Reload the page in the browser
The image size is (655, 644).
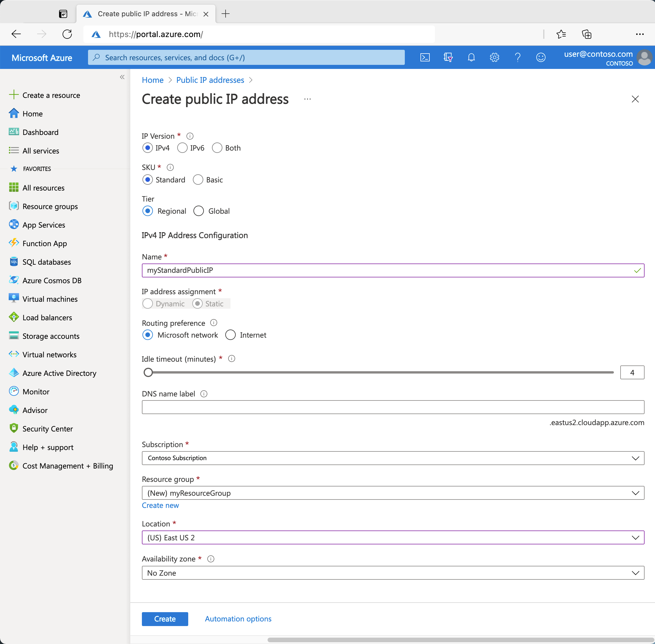point(67,34)
